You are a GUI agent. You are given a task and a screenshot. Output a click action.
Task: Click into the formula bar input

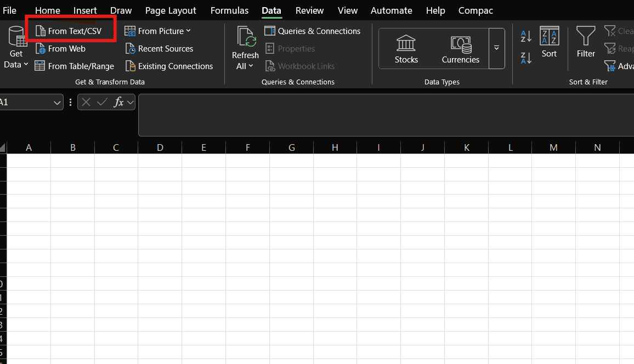pyautogui.click(x=386, y=115)
